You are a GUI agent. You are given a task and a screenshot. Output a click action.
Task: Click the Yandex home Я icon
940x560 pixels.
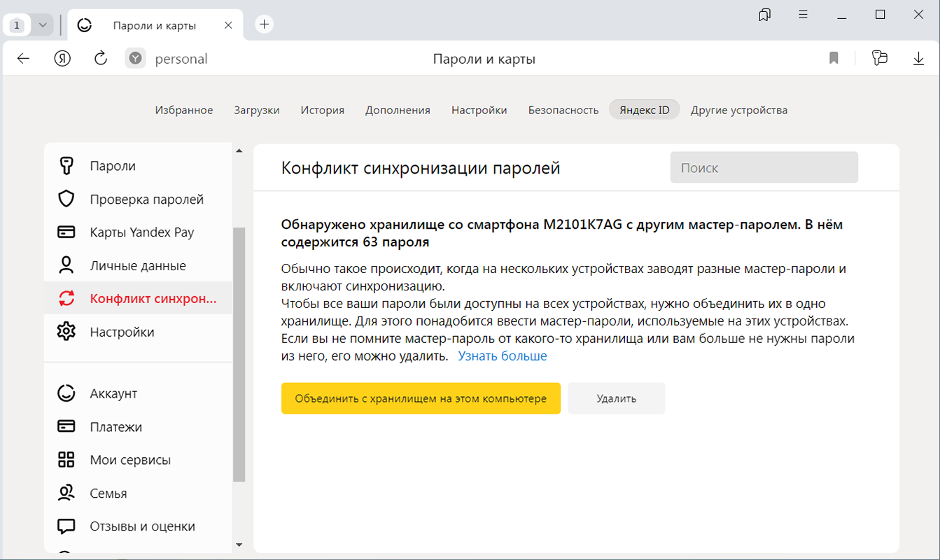tap(62, 59)
